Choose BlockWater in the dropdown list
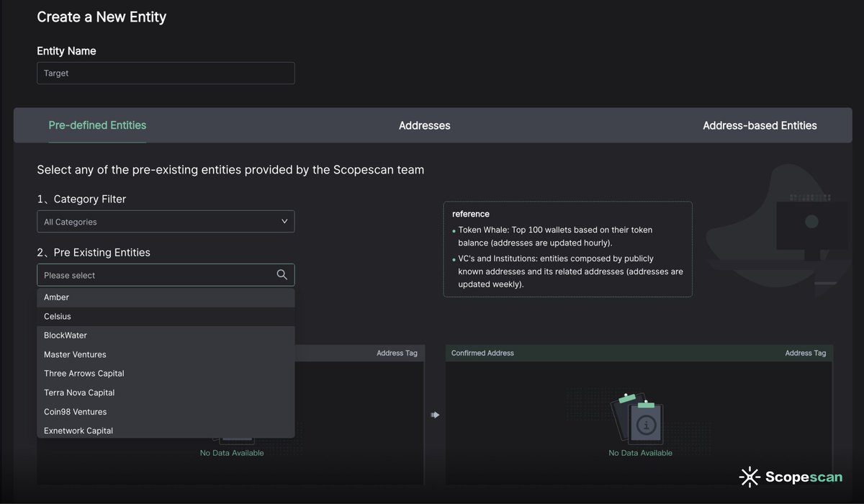Screen dimensions: 864x504 (166, 336)
